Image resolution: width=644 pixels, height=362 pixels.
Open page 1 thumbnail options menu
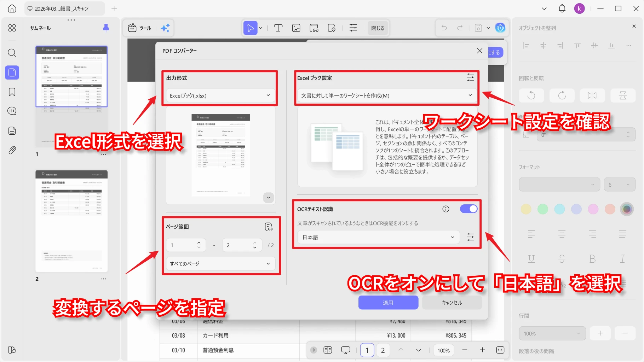103,154
